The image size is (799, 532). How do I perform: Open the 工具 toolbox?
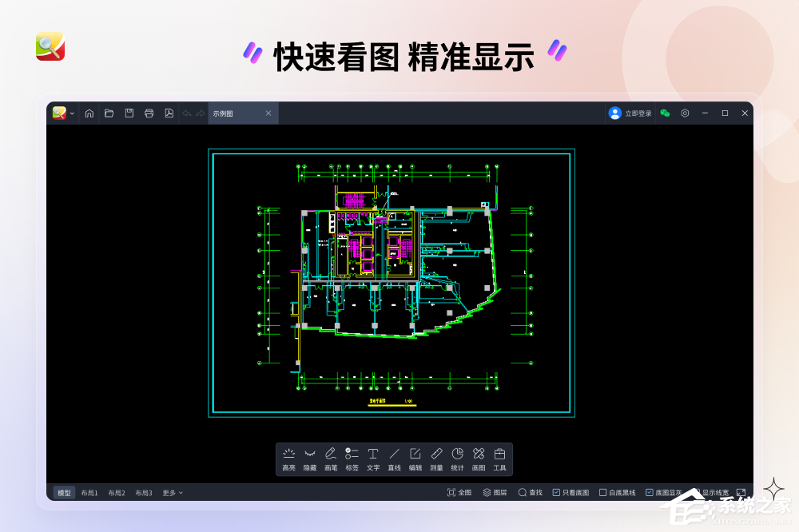tap(500, 459)
